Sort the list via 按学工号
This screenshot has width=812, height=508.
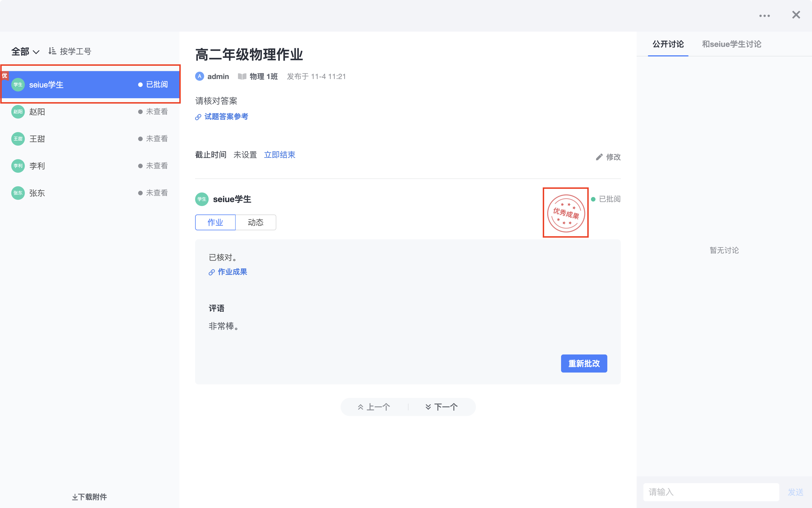point(70,51)
